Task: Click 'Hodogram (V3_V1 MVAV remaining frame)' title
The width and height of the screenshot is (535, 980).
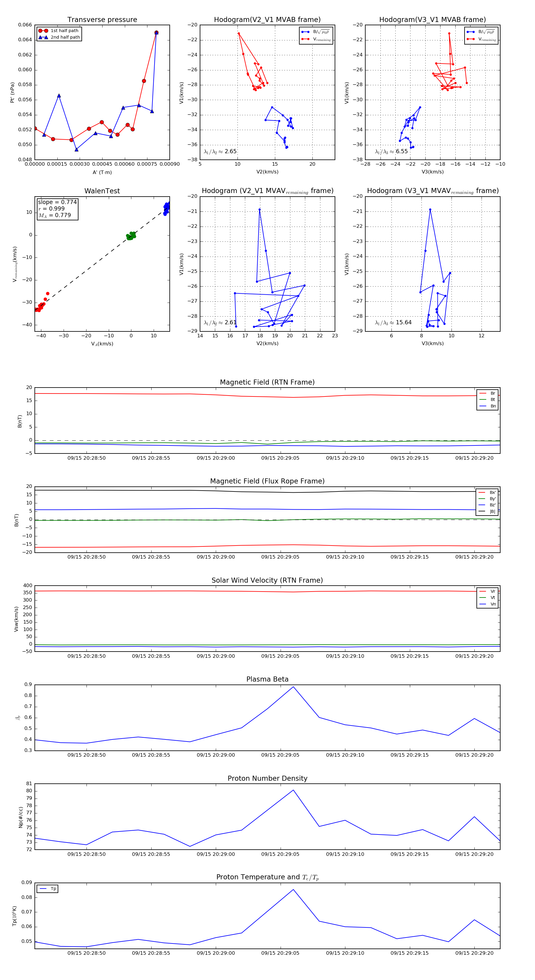Action: 432,191
